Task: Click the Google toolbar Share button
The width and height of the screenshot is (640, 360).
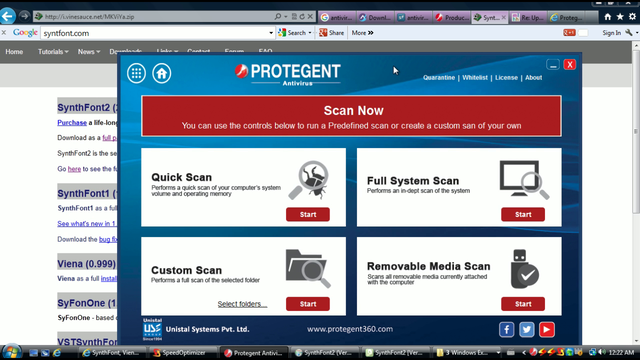Action: pos(331,33)
